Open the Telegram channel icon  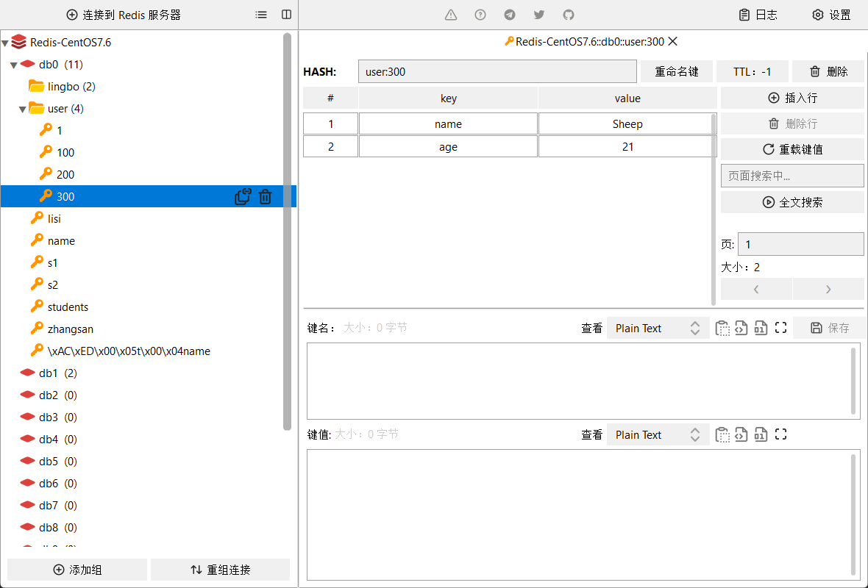point(510,15)
